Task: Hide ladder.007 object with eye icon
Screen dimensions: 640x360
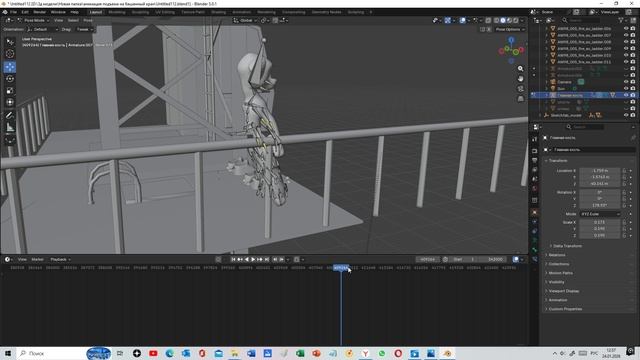Action: 626,36
